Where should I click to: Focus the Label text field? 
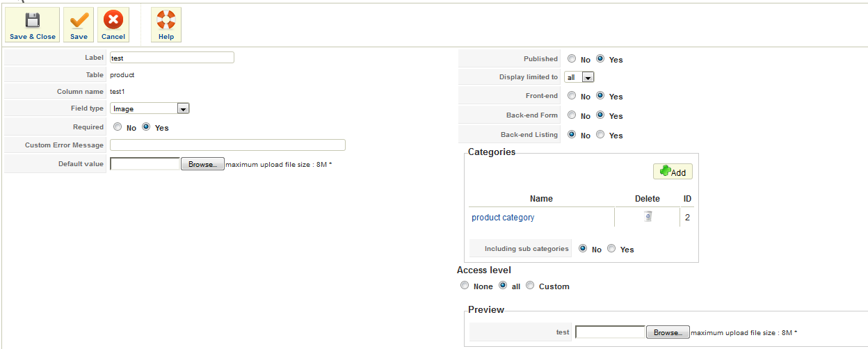click(x=172, y=58)
